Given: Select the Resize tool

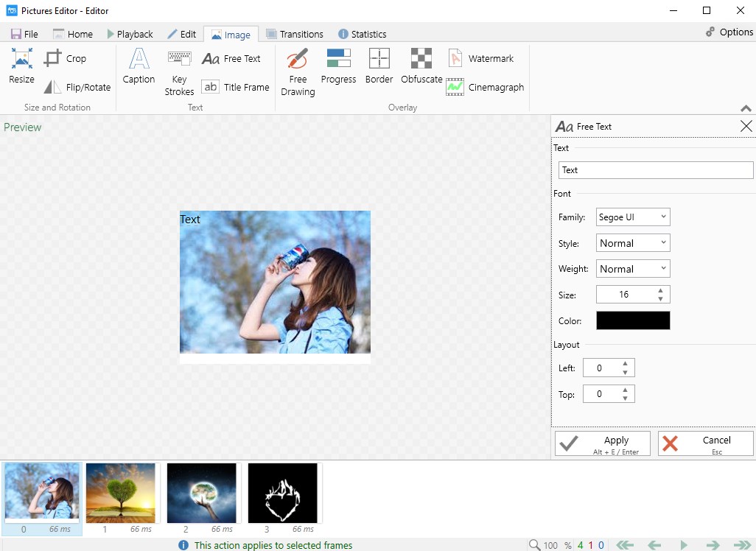Looking at the screenshot, I should coord(21,66).
